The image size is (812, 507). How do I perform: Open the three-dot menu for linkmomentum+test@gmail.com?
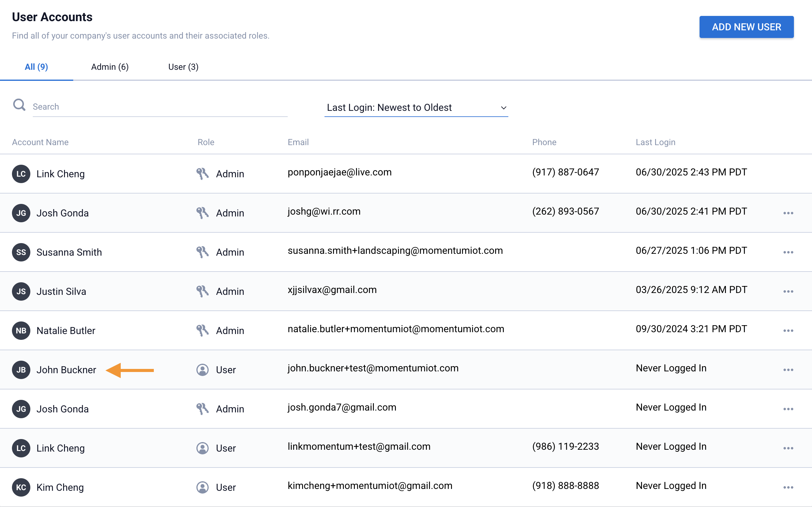click(788, 448)
